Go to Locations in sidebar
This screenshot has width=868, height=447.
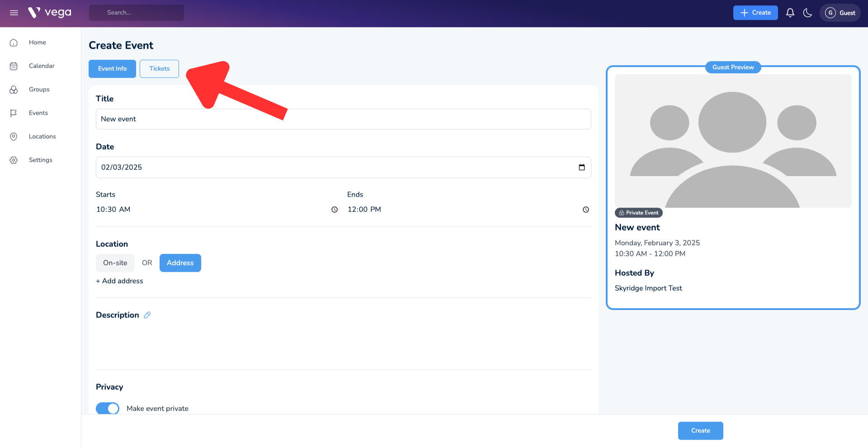coord(42,137)
